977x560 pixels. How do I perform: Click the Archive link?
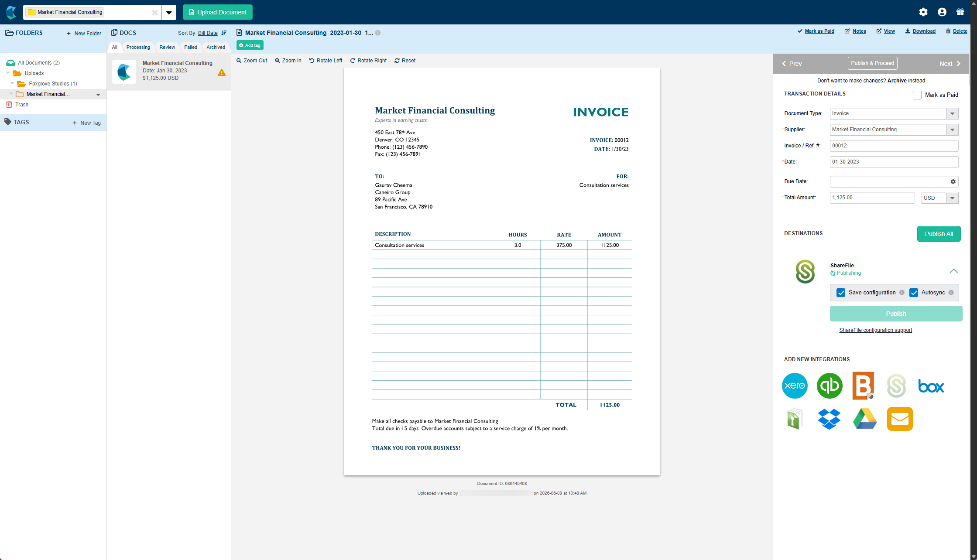click(x=897, y=81)
